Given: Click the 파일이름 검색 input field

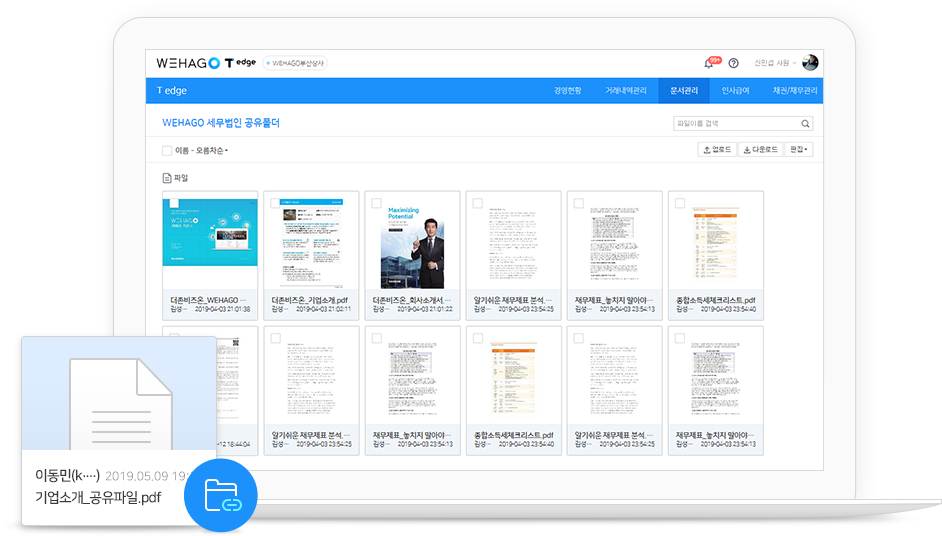Looking at the screenshot, I should click(735, 124).
